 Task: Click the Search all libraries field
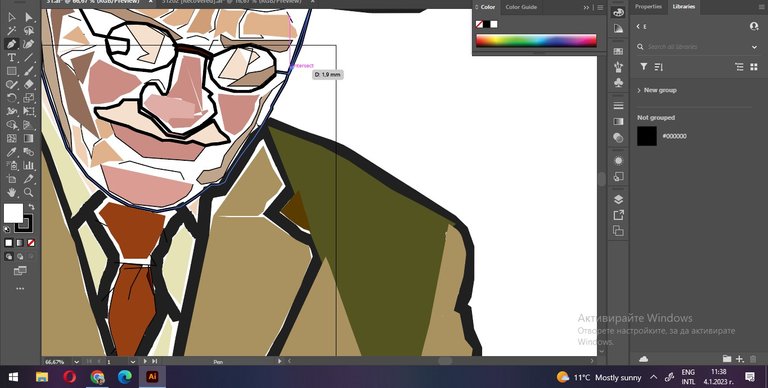point(696,47)
